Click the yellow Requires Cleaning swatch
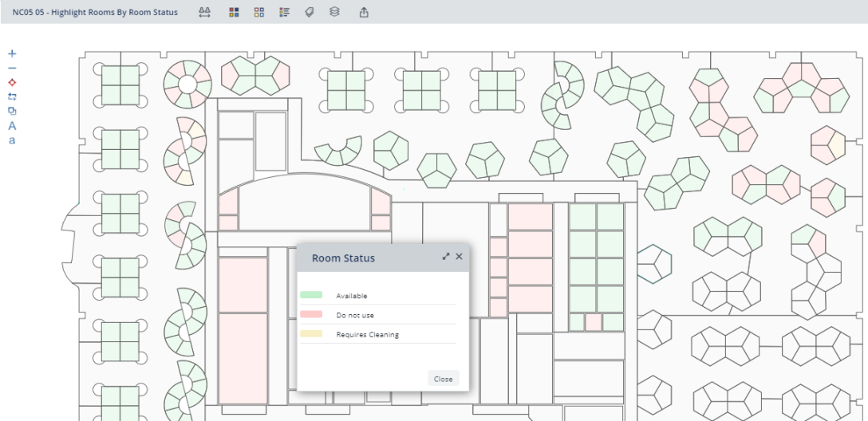This screenshot has width=868, height=421. pyautogui.click(x=311, y=333)
